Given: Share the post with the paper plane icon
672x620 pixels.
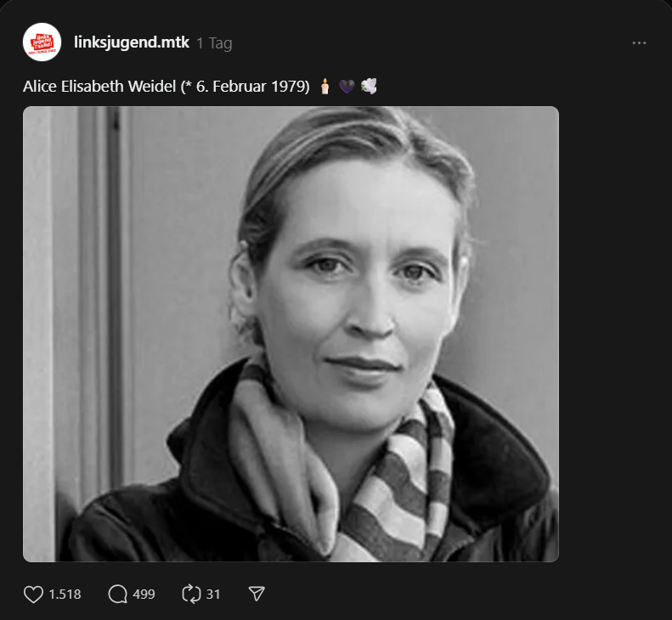Looking at the screenshot, I should (x=257, y=594).
